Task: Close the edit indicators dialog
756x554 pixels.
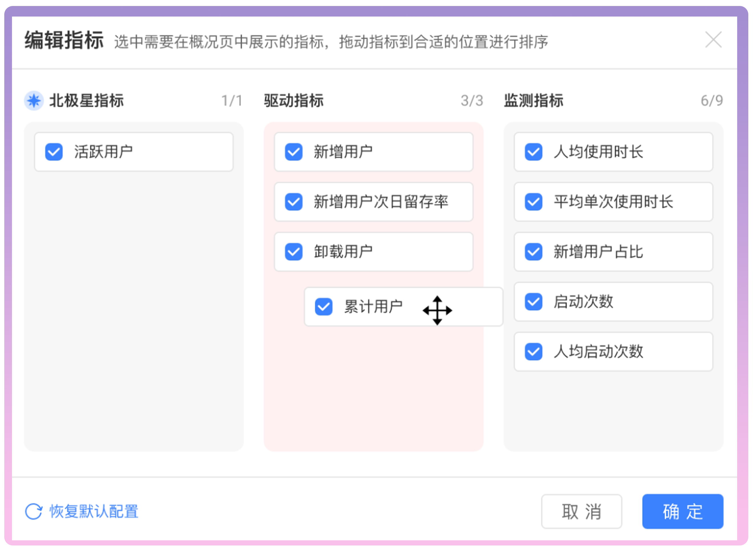Action: point(714,40)
